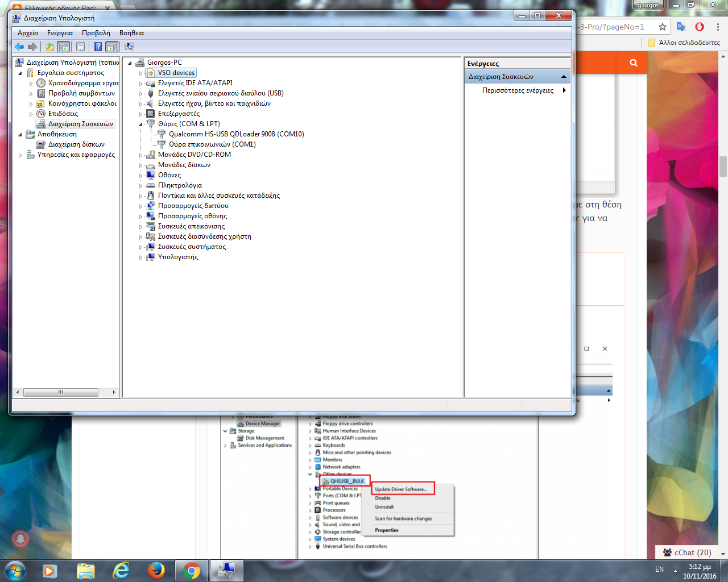Expand the Προσαρμογείς δικτύου category

pos(141,206)
